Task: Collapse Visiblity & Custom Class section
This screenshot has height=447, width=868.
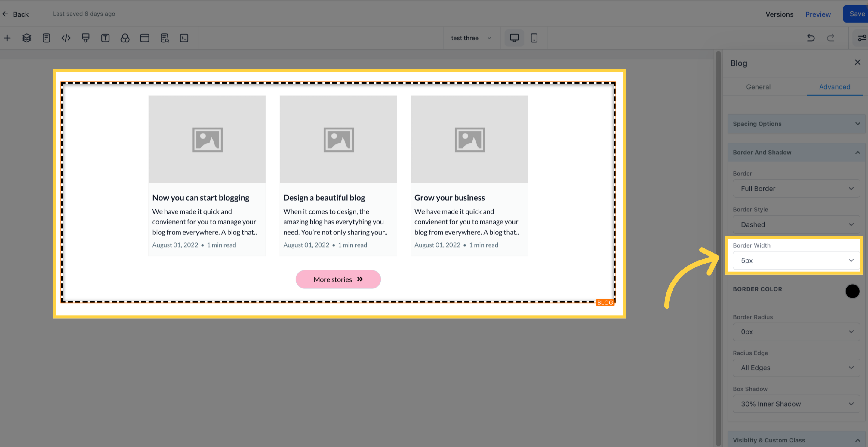Action: pyautogui.click(x=796, y=440)
